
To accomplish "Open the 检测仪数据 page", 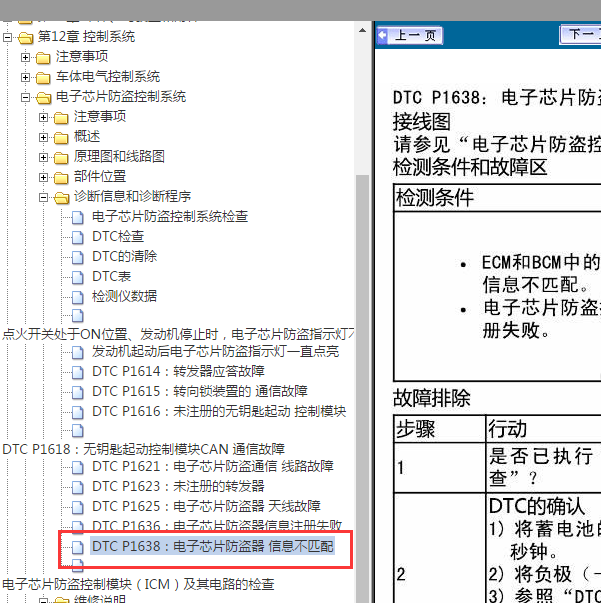I will tap(125, 297).
